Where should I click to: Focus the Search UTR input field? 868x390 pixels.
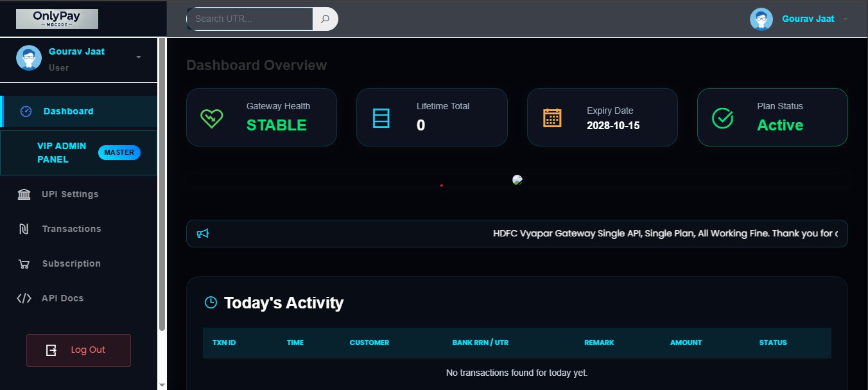pyautogui.click(x=252, y=19)
